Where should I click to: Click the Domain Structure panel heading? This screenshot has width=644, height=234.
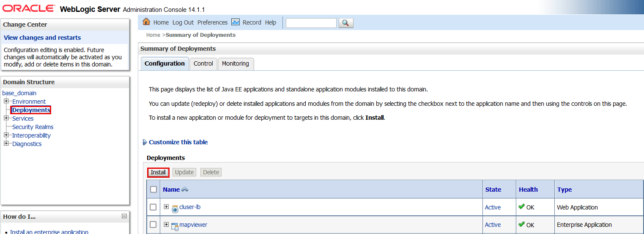point(29,82)
